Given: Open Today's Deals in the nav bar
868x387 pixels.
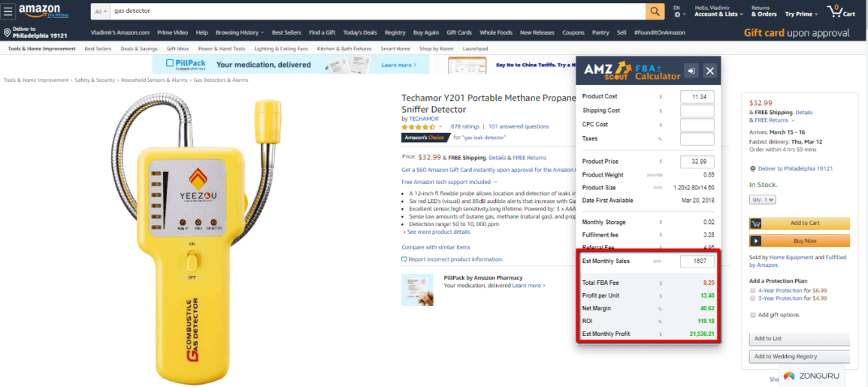Looking at the screenshot, I should click(360, 32).
